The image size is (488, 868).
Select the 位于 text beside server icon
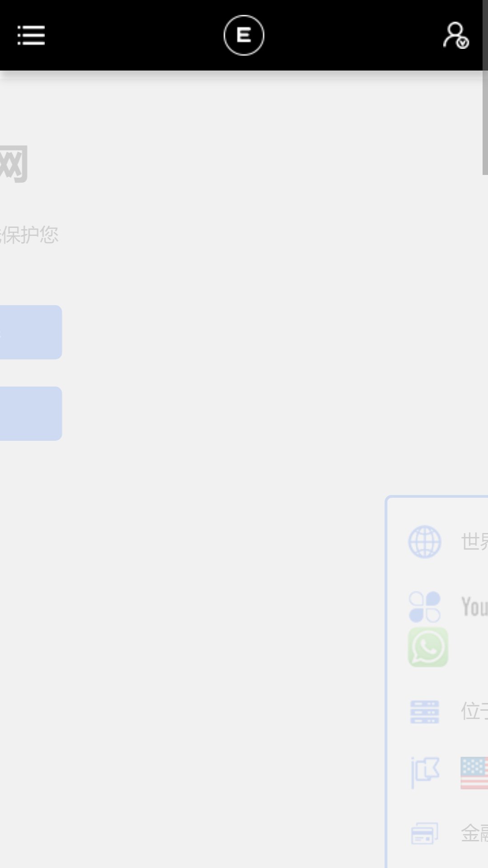click(474, 712)
